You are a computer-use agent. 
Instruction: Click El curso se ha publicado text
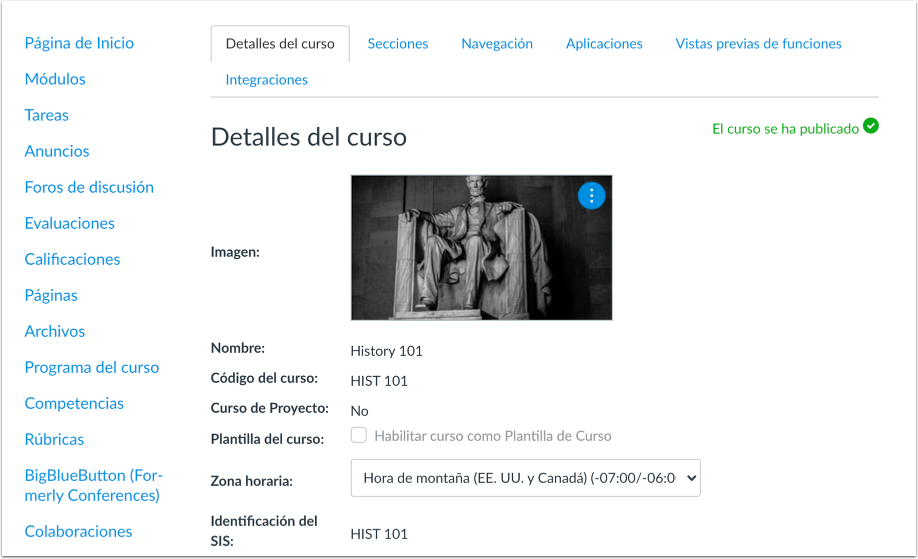(x=785, y=129)
